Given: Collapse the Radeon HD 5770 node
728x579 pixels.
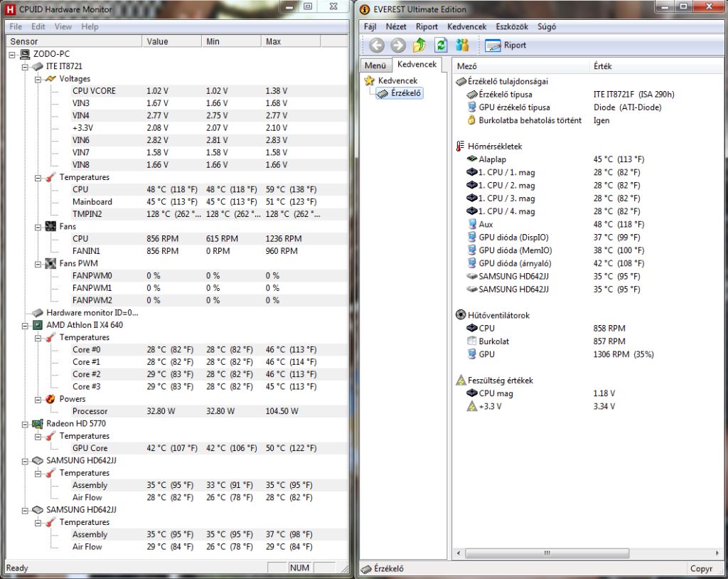Looking at the screenshot, I should point(25,424).
